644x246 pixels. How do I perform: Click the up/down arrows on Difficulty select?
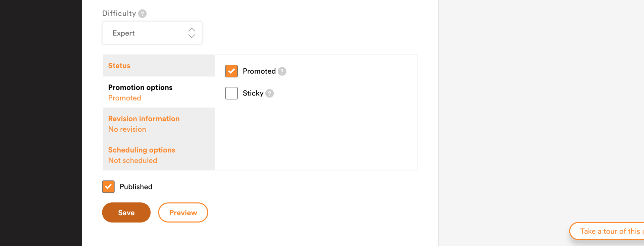pos(192,33)
